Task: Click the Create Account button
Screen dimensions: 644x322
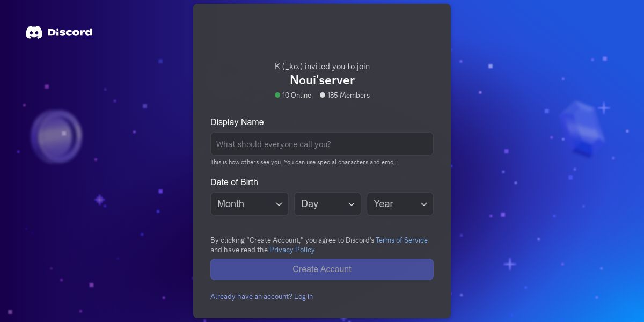Action: (322, 269)
